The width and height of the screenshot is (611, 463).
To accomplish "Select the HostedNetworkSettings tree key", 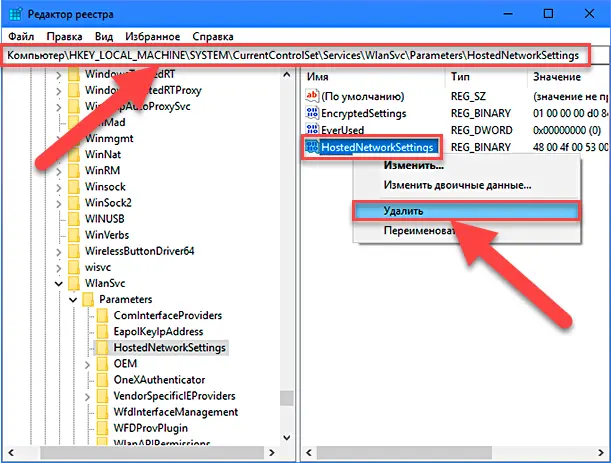I will pyautogui.click(x=170, y=348).
